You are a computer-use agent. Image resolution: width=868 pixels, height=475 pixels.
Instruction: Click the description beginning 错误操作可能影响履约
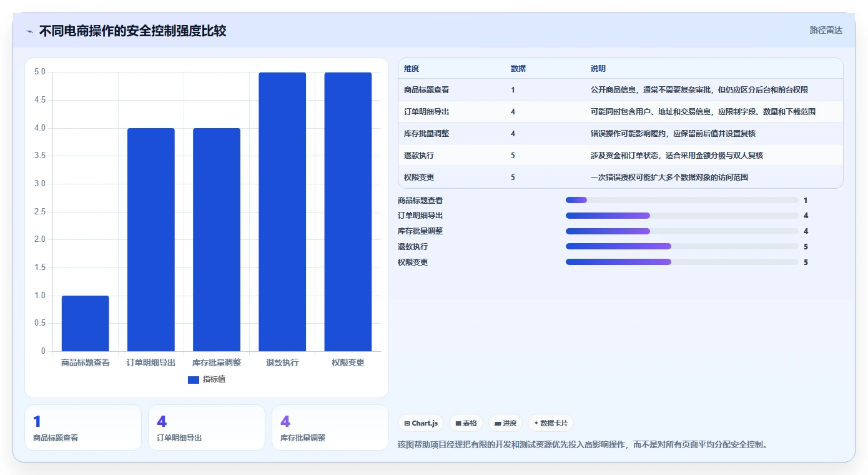tap(673, 134)
